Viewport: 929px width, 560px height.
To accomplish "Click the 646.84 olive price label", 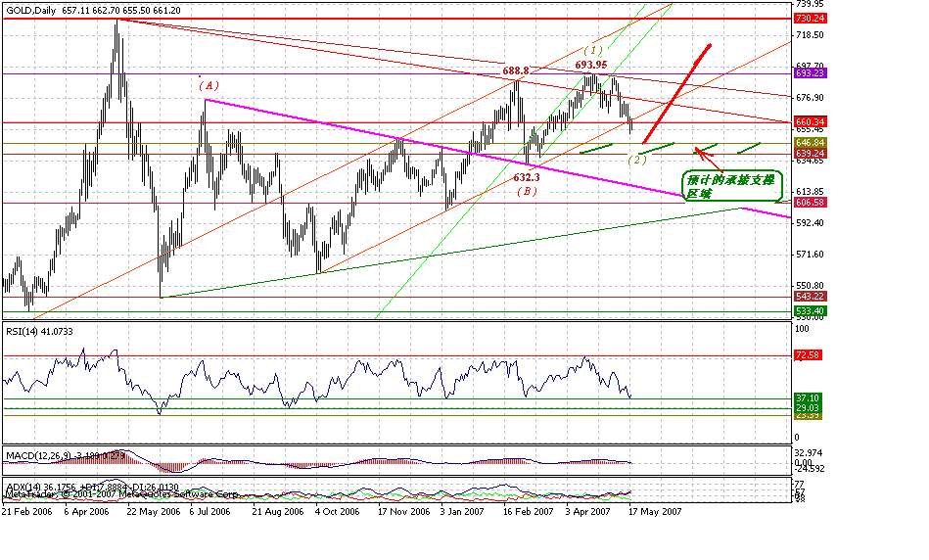I will point(810,143).
